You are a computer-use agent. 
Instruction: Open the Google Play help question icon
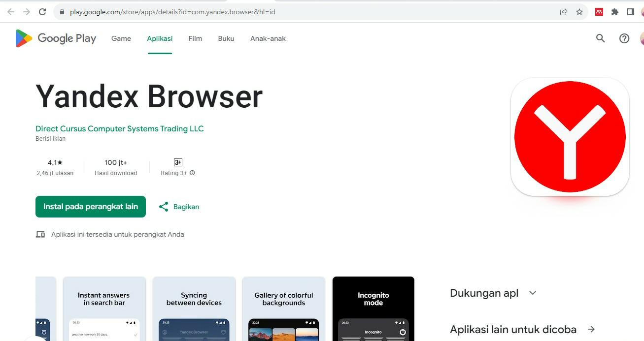pyautogui.click(x=624, y=38)
